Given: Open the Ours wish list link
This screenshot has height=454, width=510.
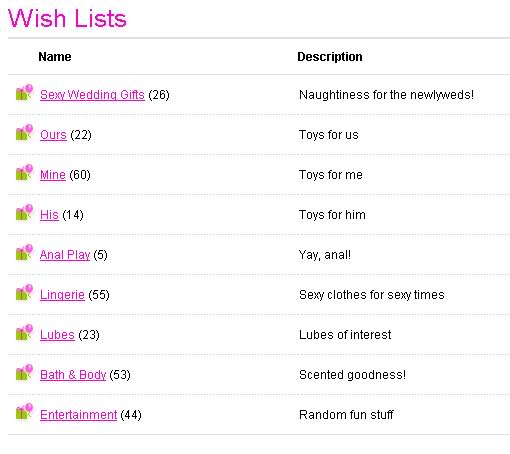Looking at the screenshot, I should pyautogui.click(x=53, y=135).
